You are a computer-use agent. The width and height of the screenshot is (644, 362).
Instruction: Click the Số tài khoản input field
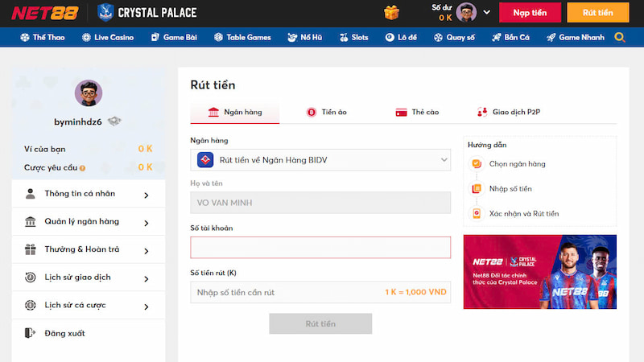[320, 248]
